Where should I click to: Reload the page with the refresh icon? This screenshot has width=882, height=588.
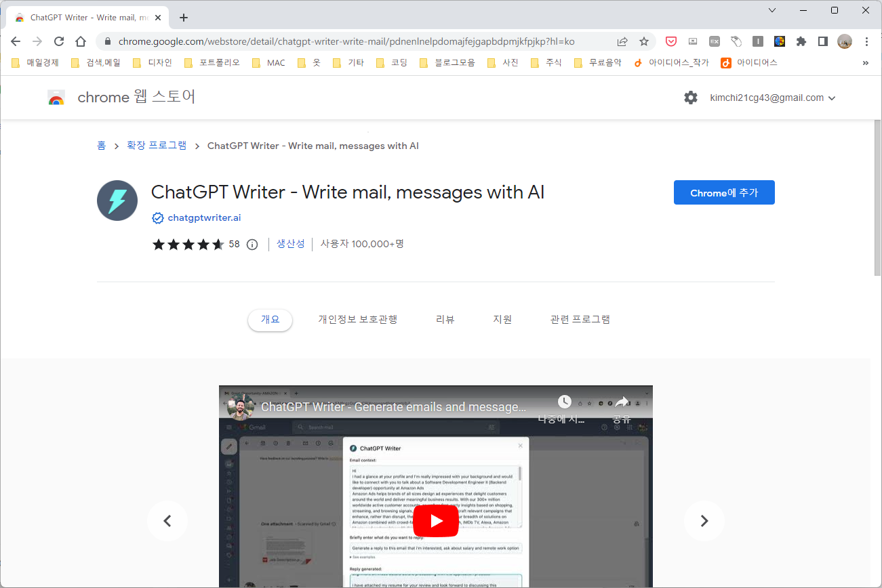(x=59, y=41)
